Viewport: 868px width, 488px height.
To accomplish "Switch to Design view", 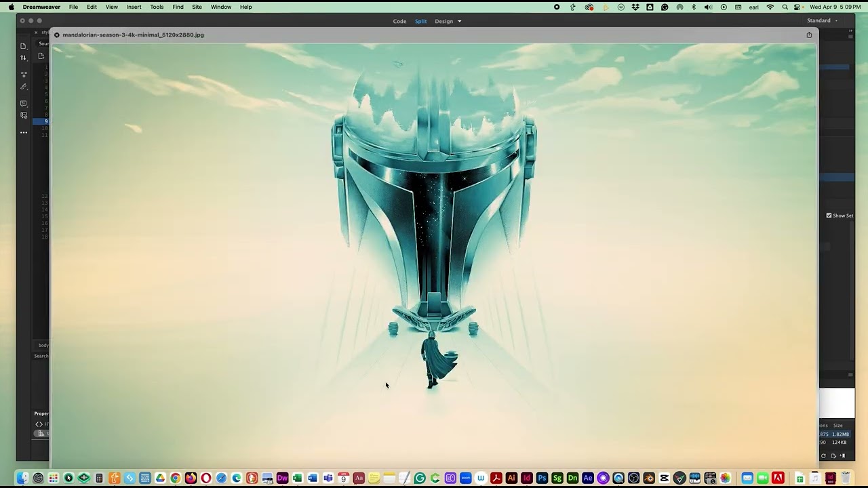I will click(x=443, y=21).
